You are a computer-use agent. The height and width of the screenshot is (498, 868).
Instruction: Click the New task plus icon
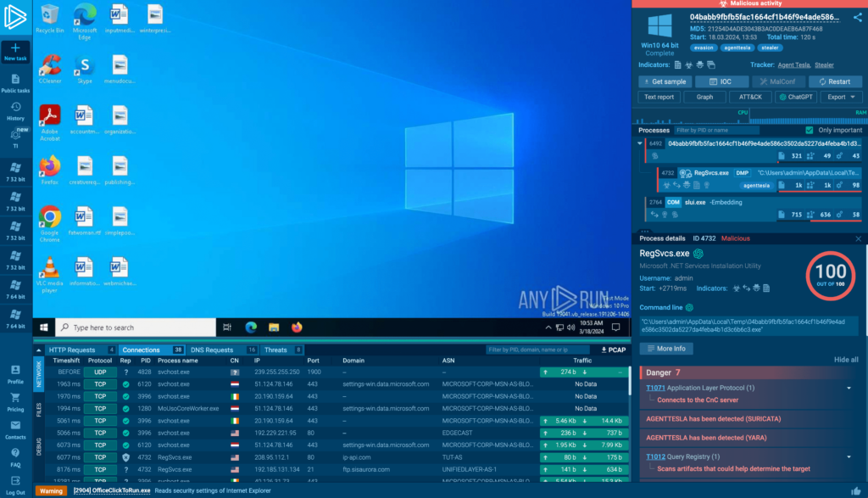click(15, 48)
